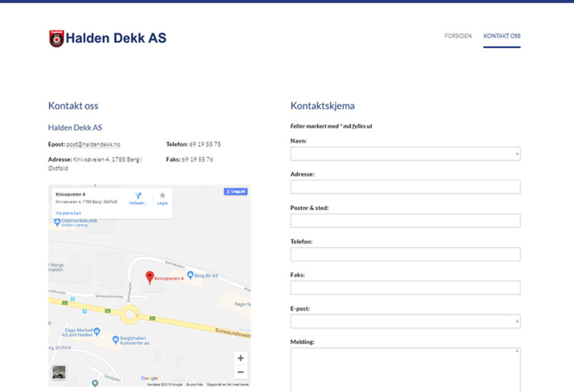Image resolution: width=574 pixels, height=392 pixels.
Task: Click the Berglyhallen Autosenter map marker
Action: tap(116, 339)
